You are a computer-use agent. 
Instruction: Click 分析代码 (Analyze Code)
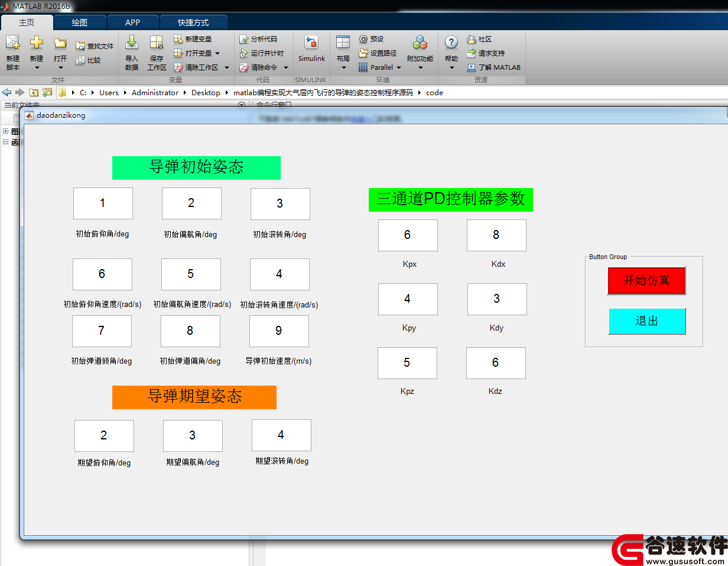258,39
